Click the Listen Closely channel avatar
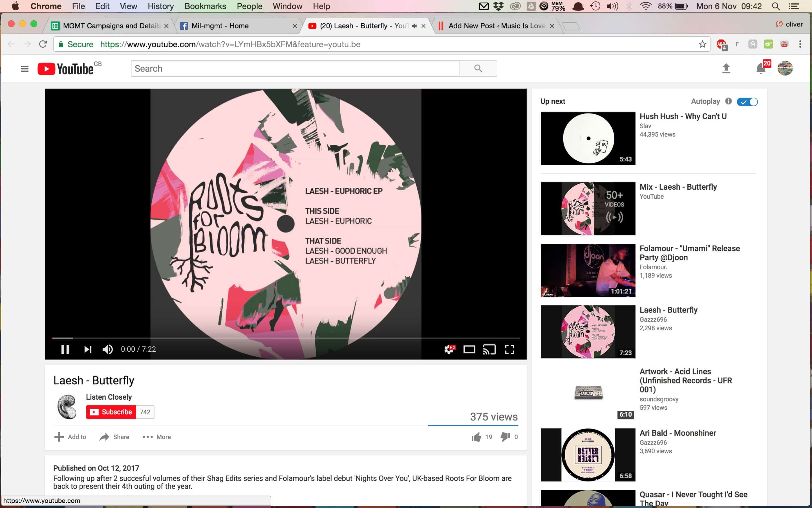Screen dimensions: 812x508 point(67,406)
